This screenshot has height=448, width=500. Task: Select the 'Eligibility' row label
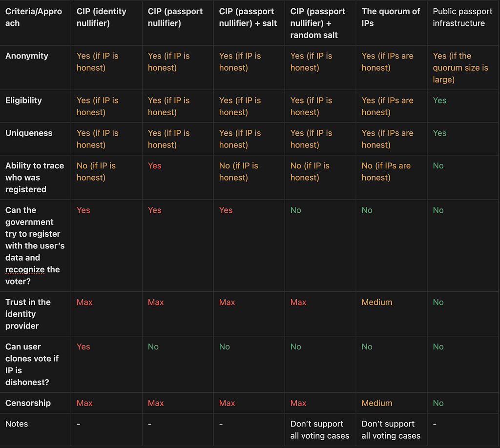coord(23,101)
